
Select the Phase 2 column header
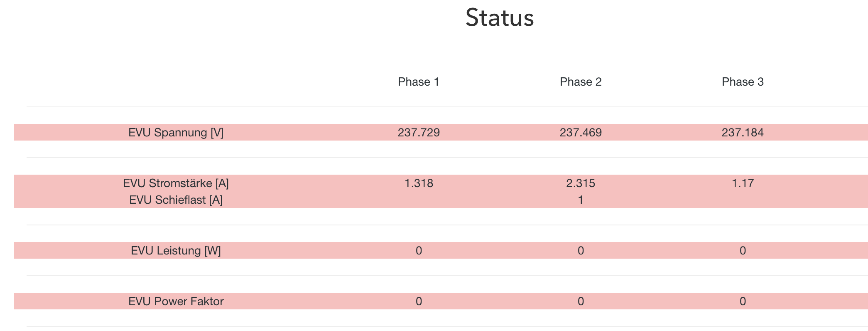tap(581, 82)
